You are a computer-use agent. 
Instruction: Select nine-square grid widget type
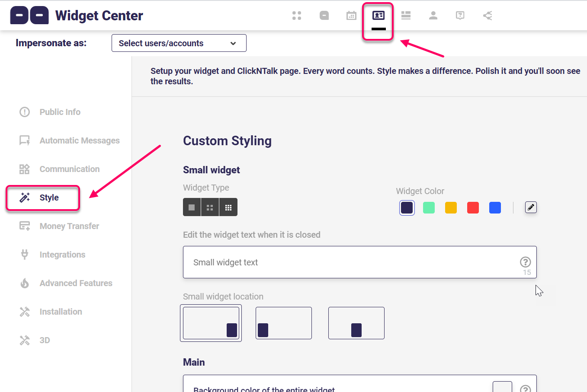point(228,207)
